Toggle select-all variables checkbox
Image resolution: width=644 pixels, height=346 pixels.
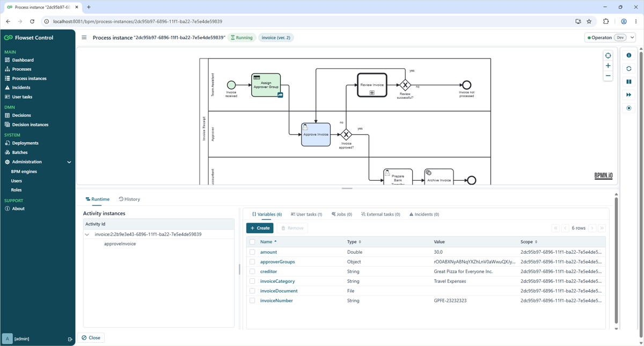(x=252, y=242)
